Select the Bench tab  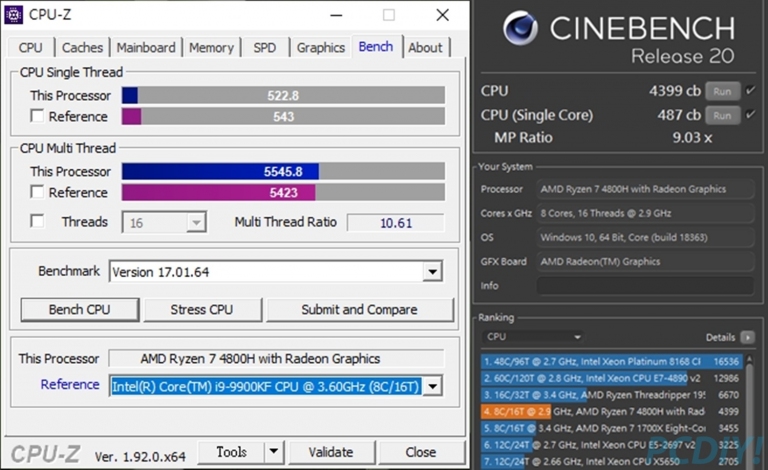[376, 47]
